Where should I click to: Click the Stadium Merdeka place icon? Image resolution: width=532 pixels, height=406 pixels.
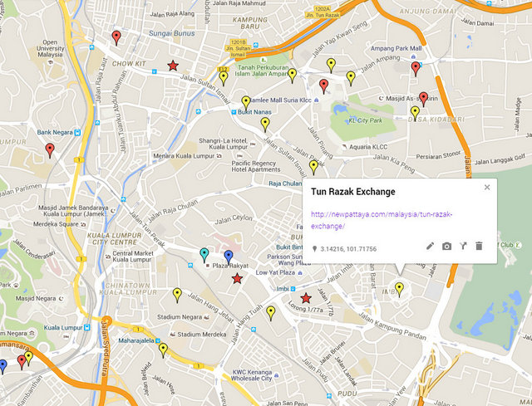[x=173, y=334]
